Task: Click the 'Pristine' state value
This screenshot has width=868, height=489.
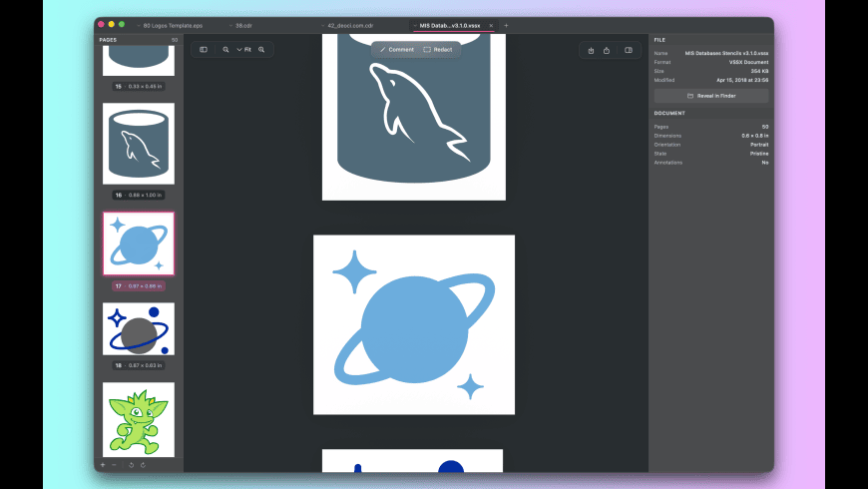Action: point(759,154)
